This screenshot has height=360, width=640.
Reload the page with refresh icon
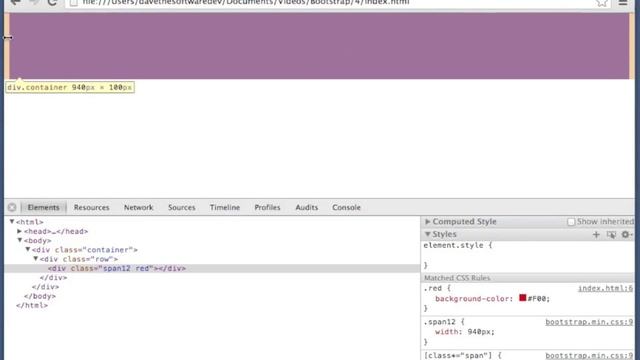coord(52,3)
